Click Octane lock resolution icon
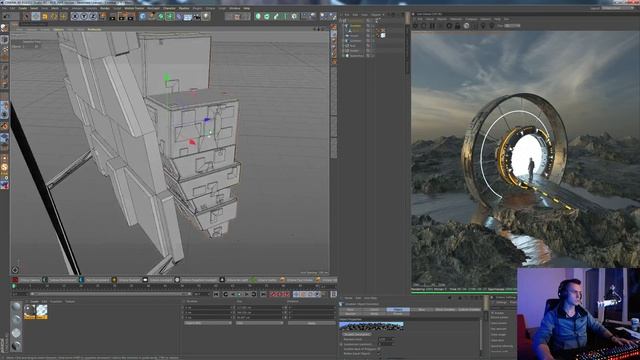Screen dimensions: 640x360 coord(458,25)
